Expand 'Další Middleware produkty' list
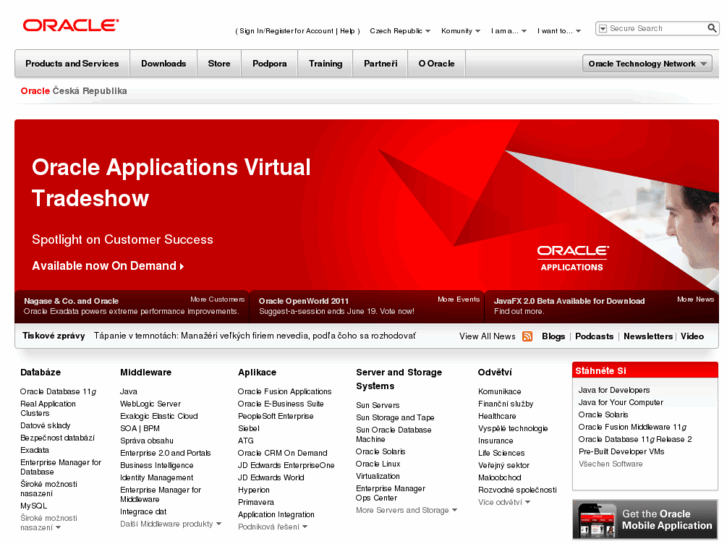This screenshot has height=545, width=727. tap(170, 524)
